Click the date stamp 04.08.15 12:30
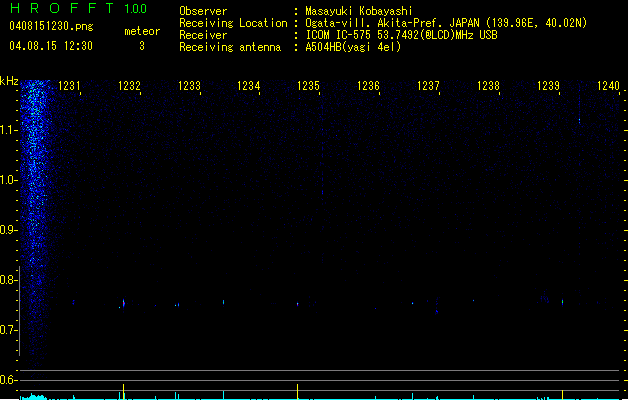The height and width of the screenshot is (400, 629). click(51, 46)
